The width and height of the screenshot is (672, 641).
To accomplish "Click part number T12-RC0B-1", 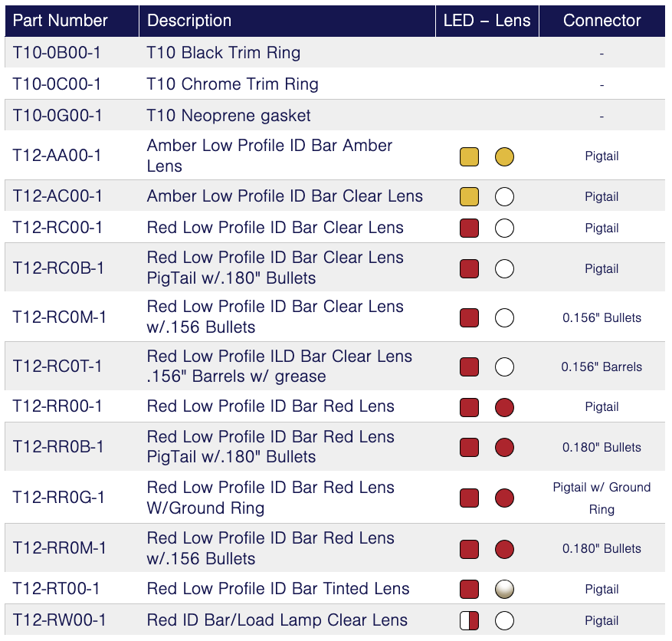I will point(59,268).
